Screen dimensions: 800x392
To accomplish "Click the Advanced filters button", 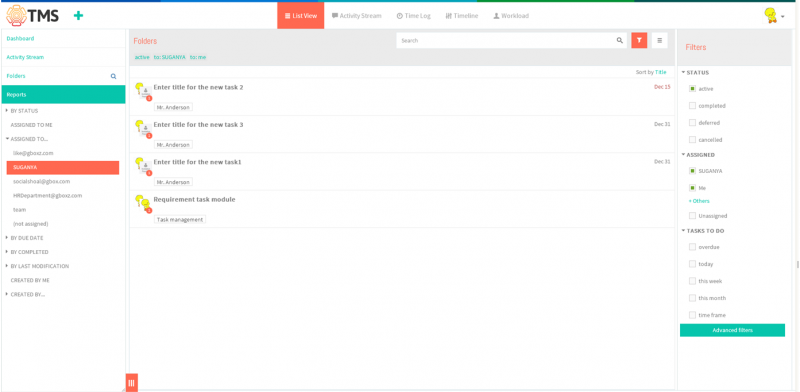I will click(732, 330).
